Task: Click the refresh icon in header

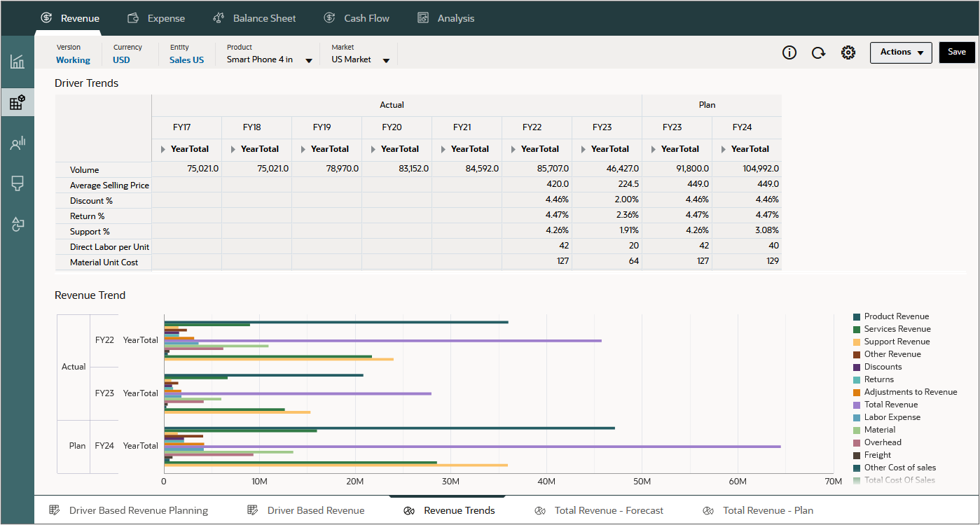Action: click(818, 52)
